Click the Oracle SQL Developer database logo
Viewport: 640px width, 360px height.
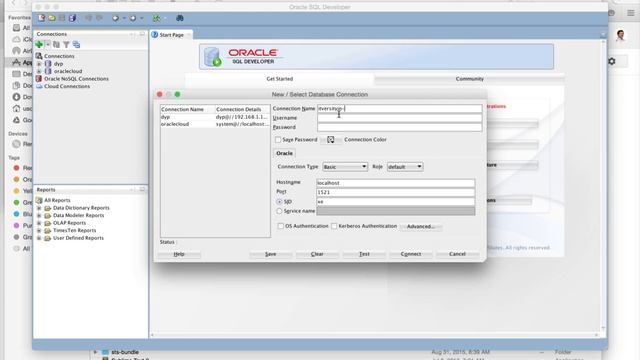[x=212, y=57]
